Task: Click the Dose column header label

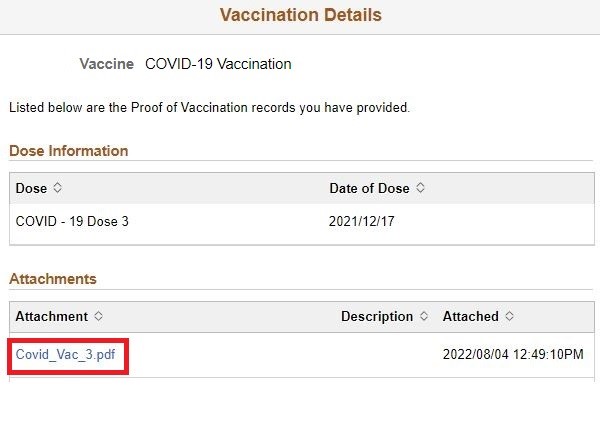Action: click(31, 188)
